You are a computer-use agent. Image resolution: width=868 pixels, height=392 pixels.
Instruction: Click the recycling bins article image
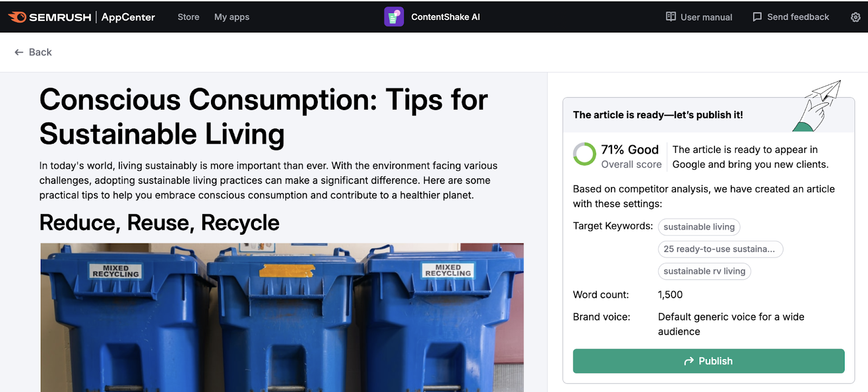(281, 317)
